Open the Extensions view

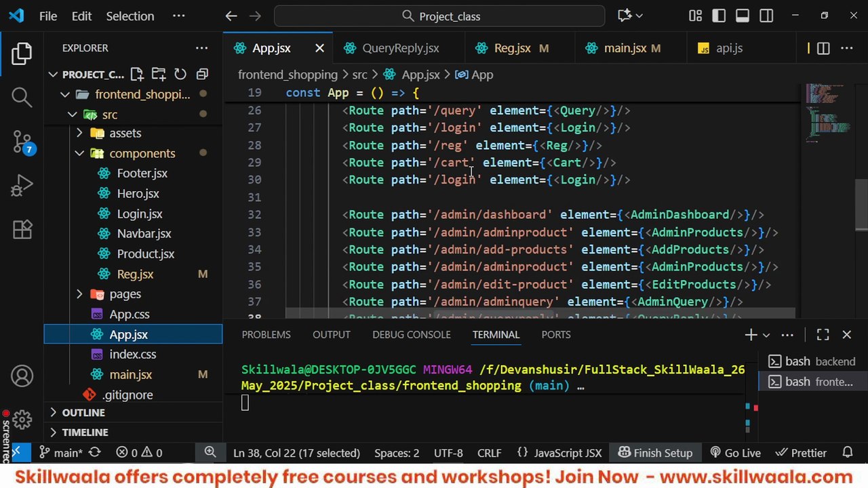22,229
